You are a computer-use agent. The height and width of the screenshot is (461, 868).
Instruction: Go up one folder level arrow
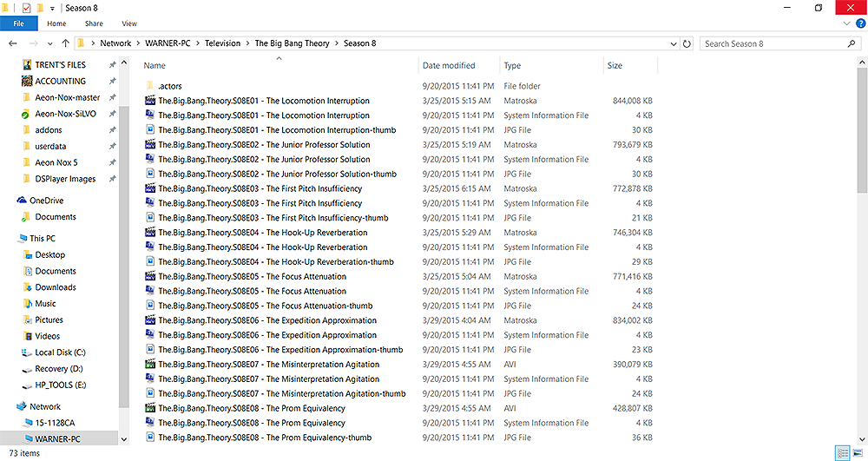tap(65, 43)
